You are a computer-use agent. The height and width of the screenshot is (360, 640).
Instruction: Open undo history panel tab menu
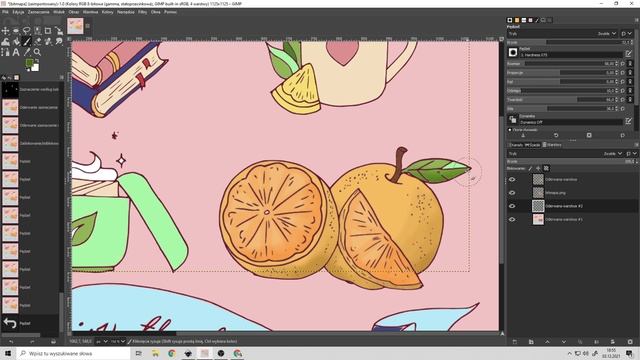(x=62, y=77)
